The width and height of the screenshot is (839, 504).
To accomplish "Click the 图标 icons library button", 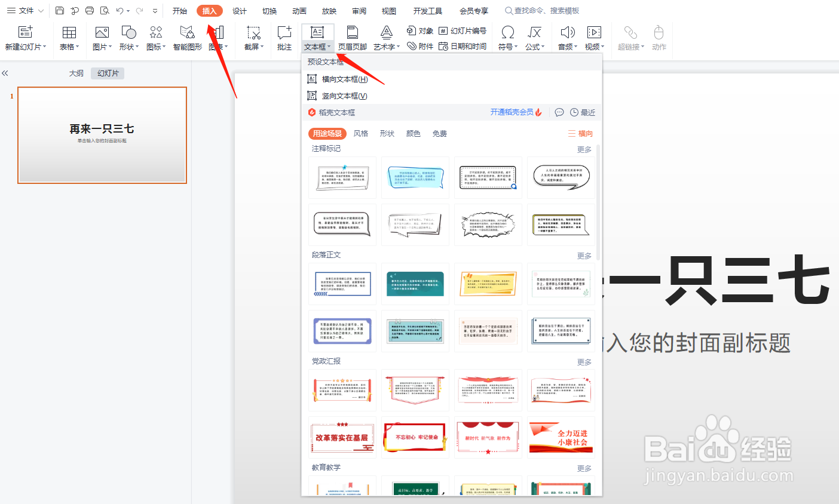I will point(156,32).
